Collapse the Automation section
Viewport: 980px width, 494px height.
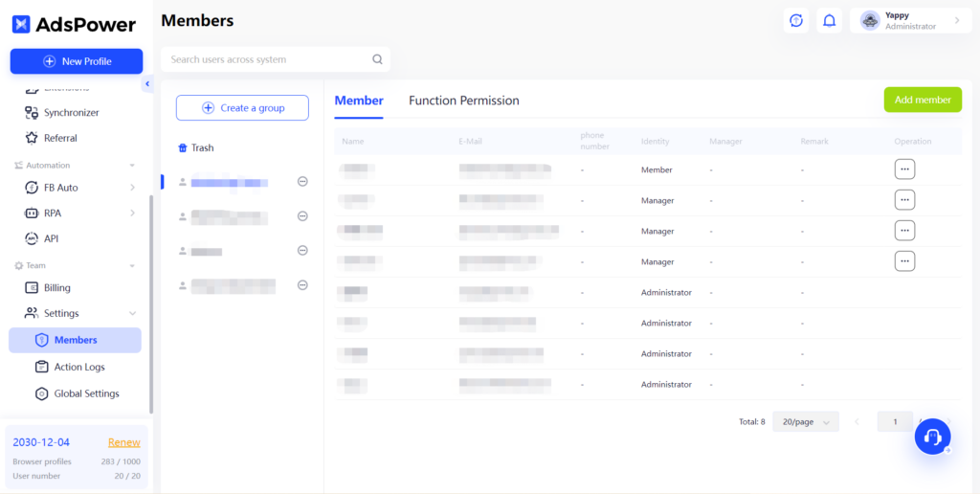click(x=132, y=165)
